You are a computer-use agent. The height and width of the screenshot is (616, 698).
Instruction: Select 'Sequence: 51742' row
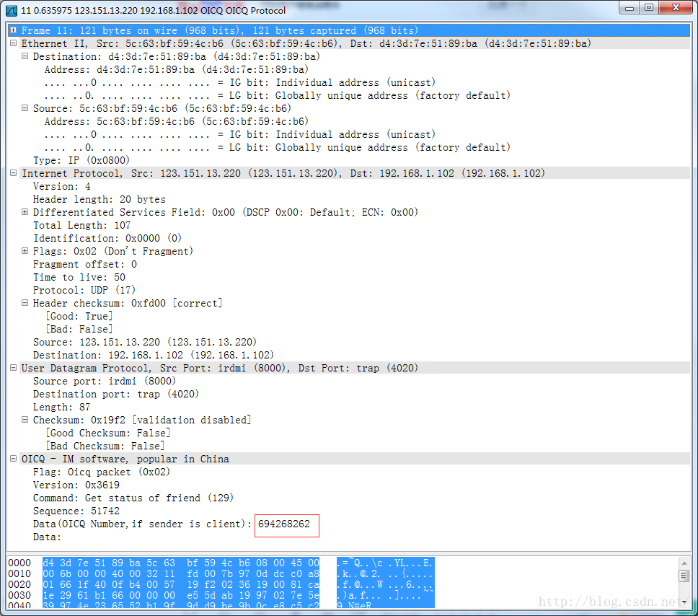click(x=76, y=511)
